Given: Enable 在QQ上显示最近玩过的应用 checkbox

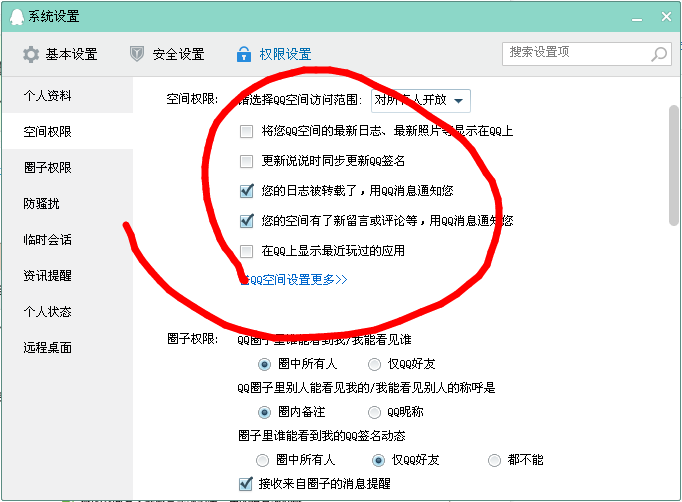Looking at the screenshot, I should (x=246, y=251).
